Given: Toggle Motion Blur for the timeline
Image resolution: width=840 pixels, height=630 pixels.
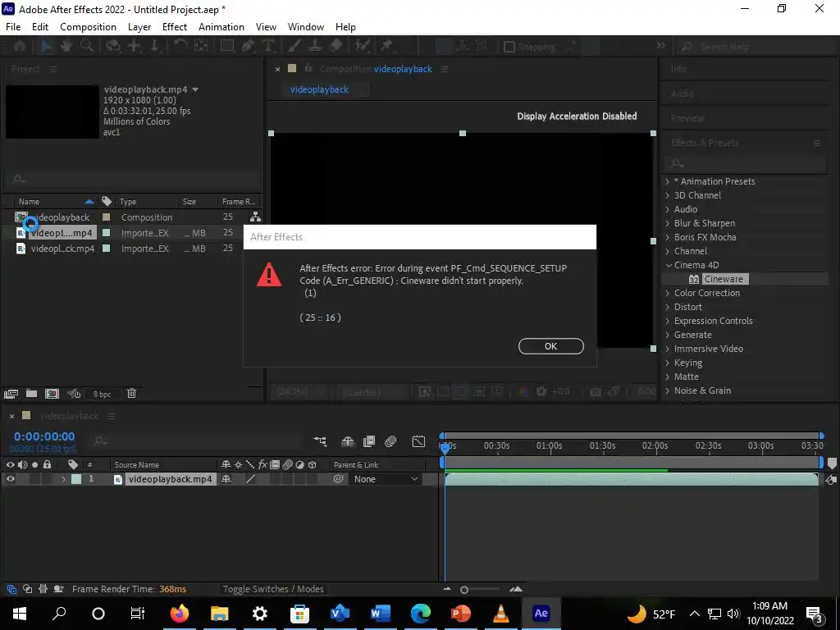Looking at the screenshot, I should click(x=390, y=441).
